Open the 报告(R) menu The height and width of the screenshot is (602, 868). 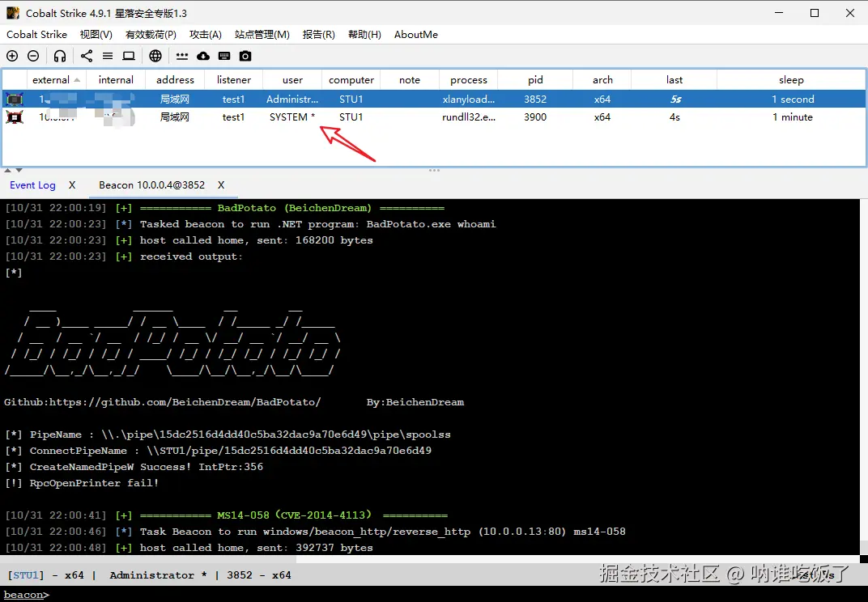[x=319, y=34]
